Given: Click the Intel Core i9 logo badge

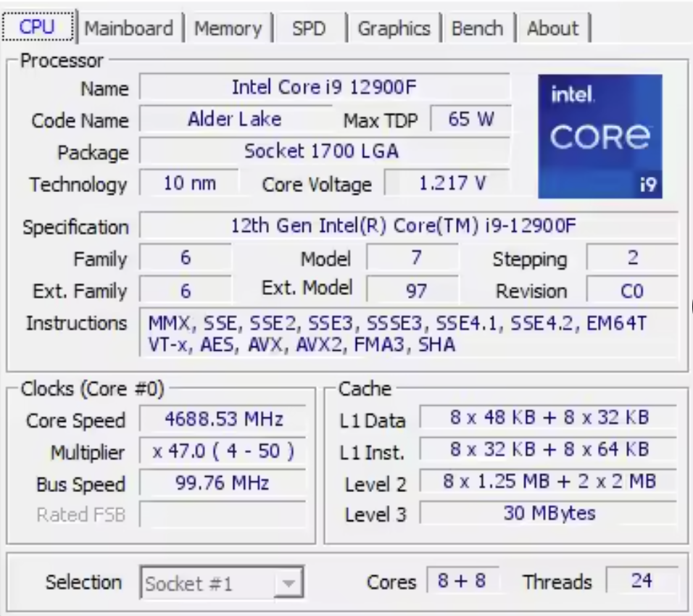Looking at the screenshot, I should [x=599, y=136].
